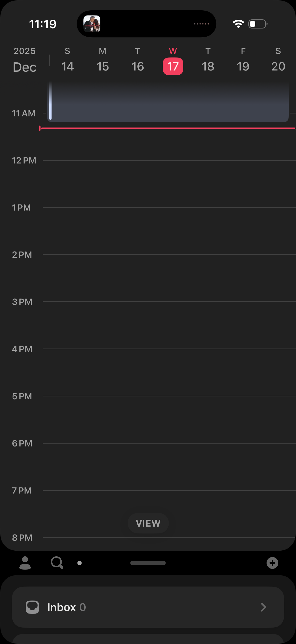Open the Dec 2025 month picker
Screen dimensions: 296x644
pos(25,61)
